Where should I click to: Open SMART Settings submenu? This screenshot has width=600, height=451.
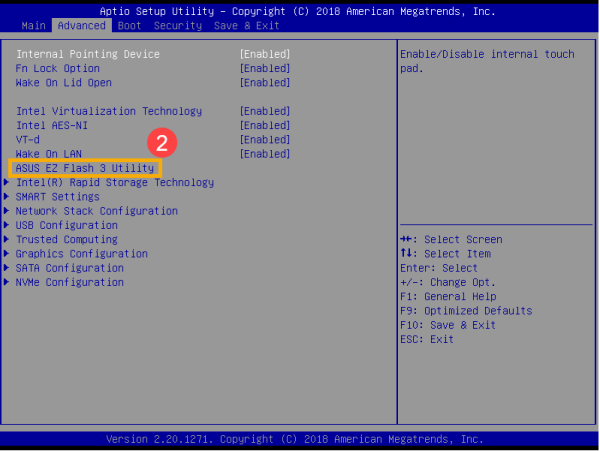click(57, 197)
